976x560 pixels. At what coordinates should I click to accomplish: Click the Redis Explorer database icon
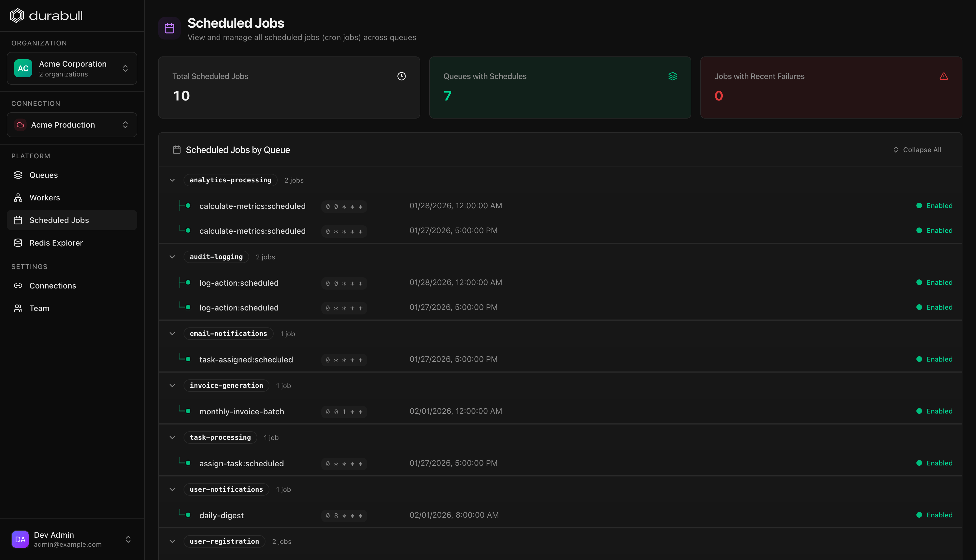(x=18, y=243)
